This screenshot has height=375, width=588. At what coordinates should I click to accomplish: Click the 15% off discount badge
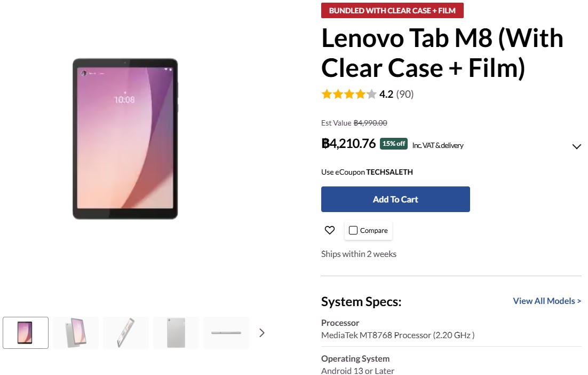(394, 144)
